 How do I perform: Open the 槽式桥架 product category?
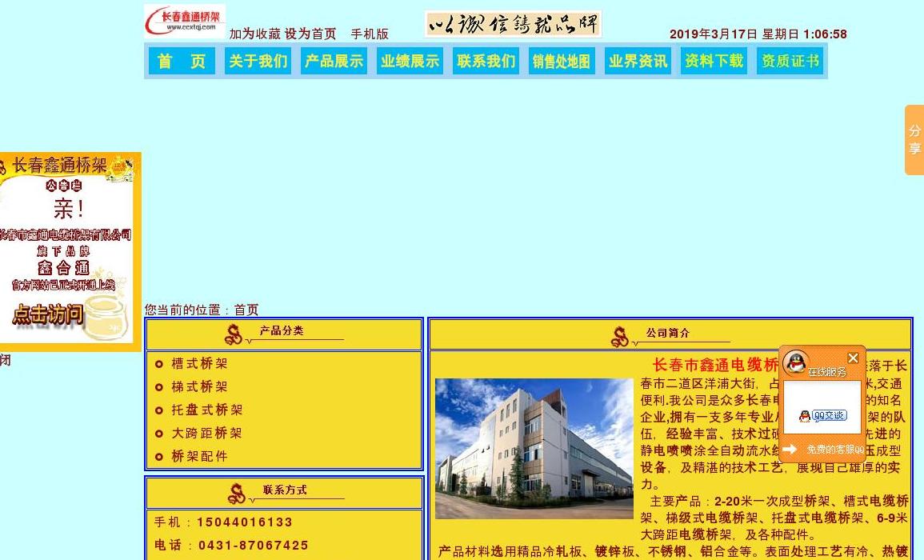pos(199,364)
